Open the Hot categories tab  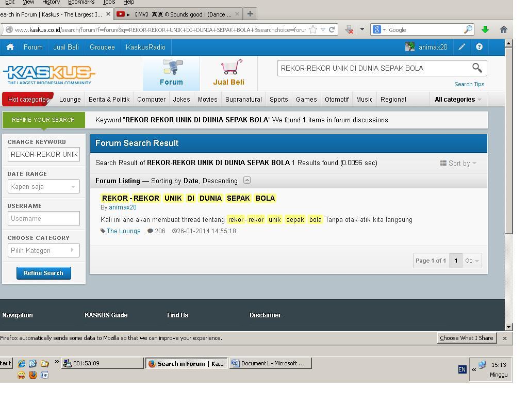28,100
